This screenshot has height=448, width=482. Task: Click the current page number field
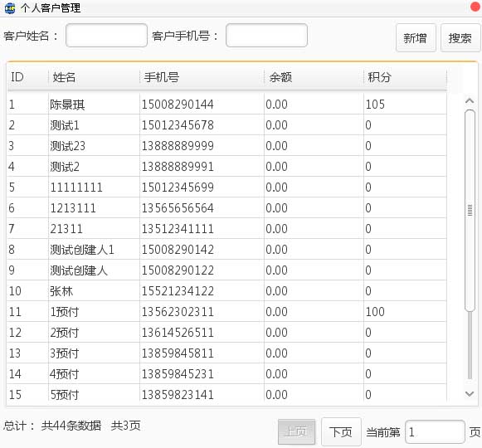tap(435, 431)
